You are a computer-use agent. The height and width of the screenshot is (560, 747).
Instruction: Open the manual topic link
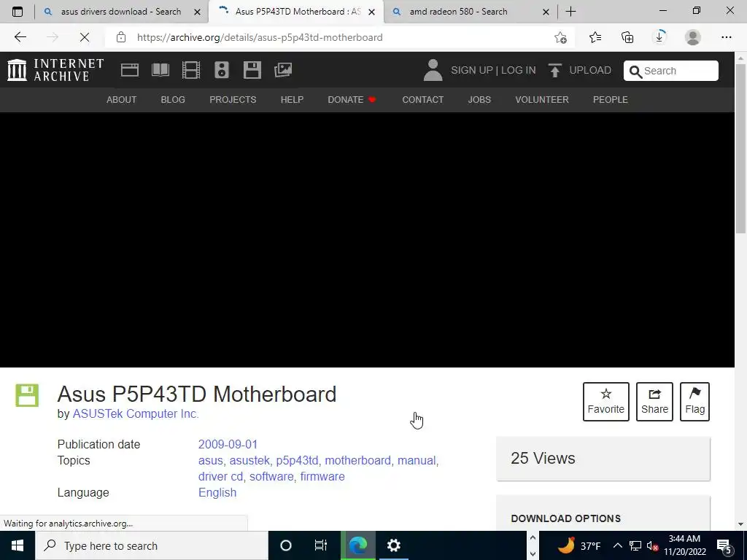[x=417, y=461]
